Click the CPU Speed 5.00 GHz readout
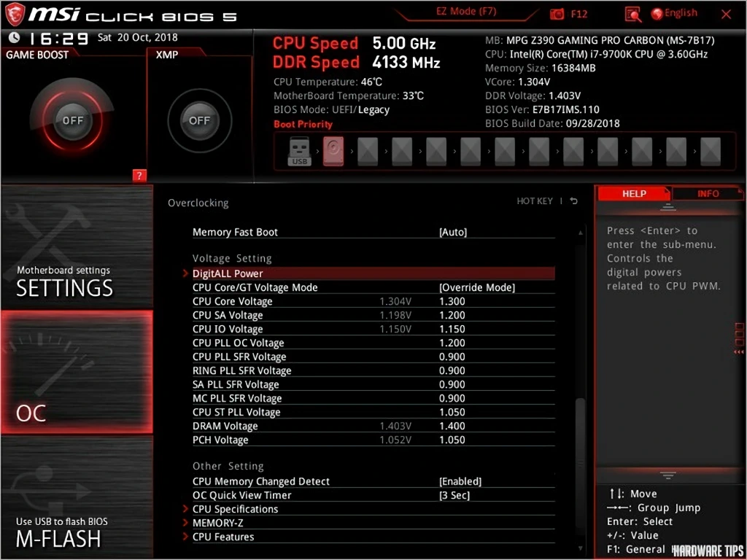This screenshot has height=560, width=747. (354, 43)
